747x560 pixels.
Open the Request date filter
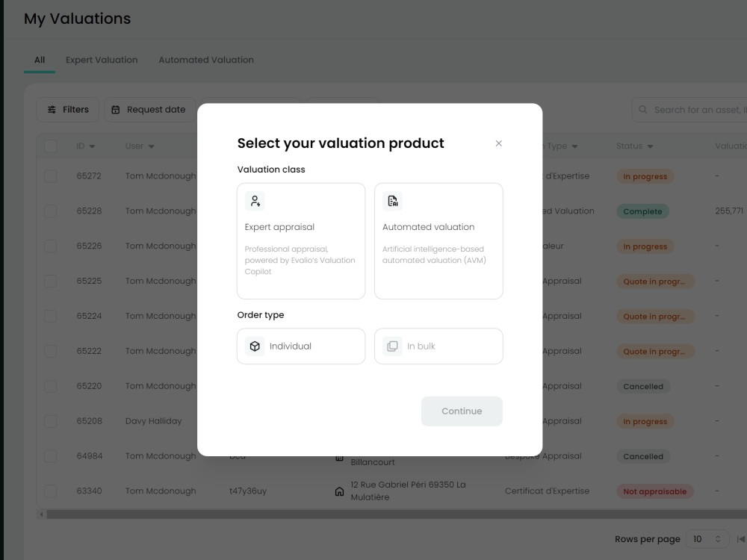(x=150, y=110)
